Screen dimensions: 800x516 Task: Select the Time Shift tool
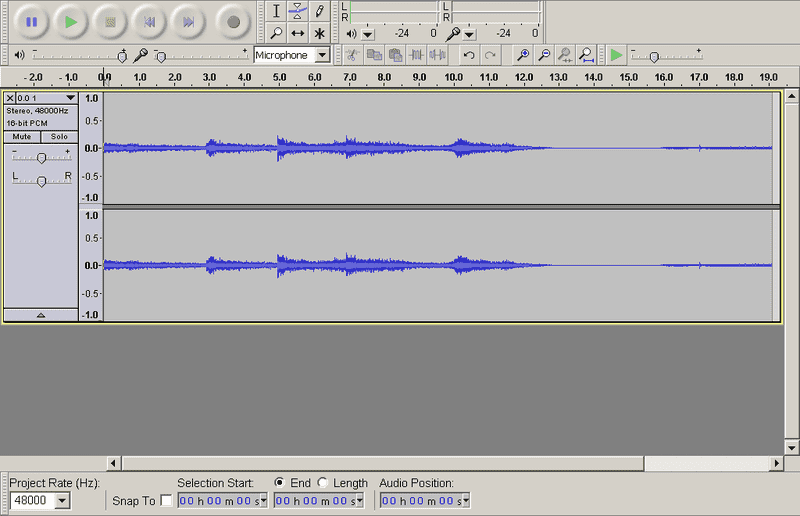point(297,34)
